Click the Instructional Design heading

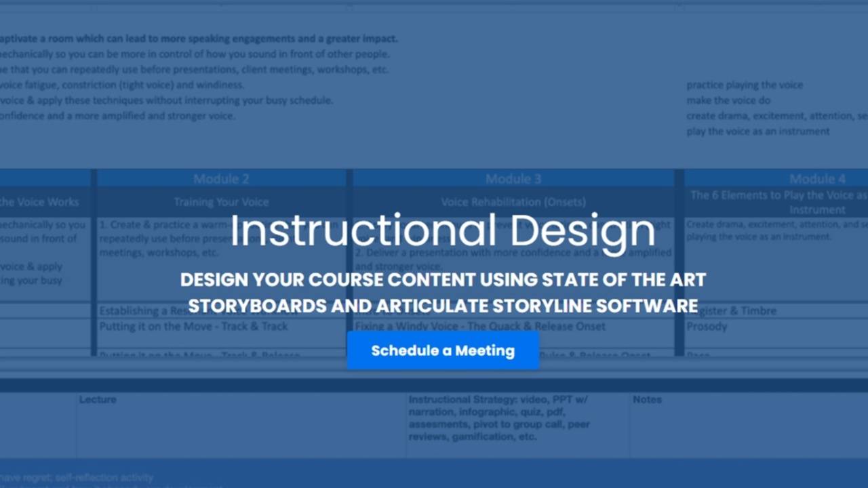[x=443, y=230]
